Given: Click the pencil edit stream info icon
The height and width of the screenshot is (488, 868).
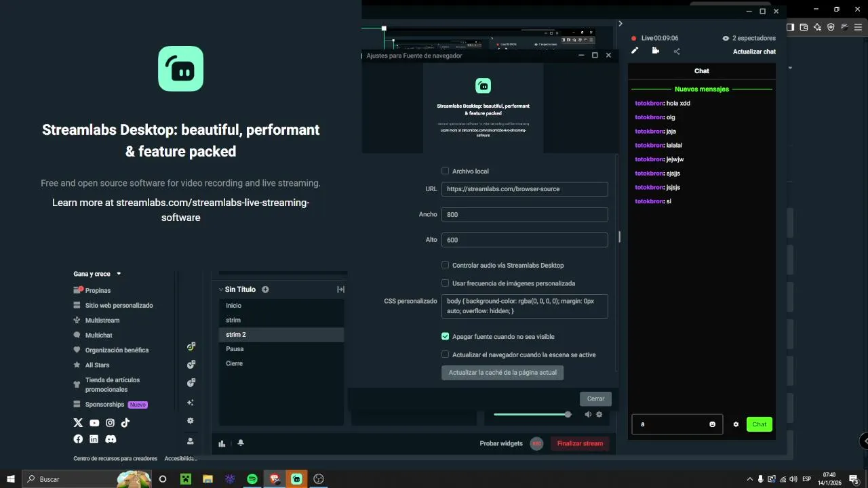Looking at the screenshot, I should click(635, 51).
